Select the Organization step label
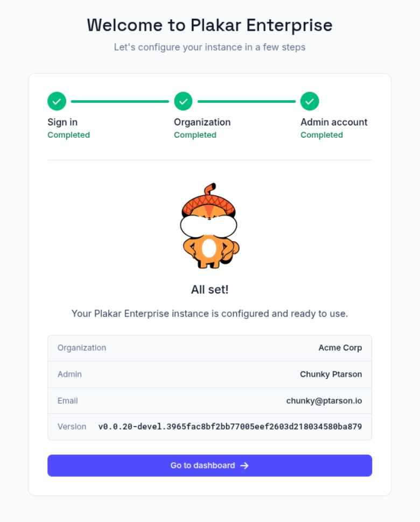 click(202, 122)
